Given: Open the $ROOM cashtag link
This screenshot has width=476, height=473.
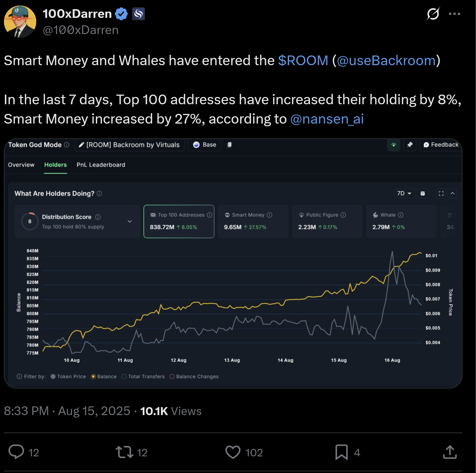Looking at the screenshot, I should 303,60.
